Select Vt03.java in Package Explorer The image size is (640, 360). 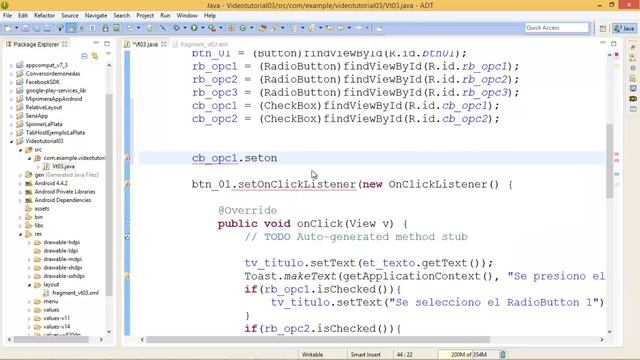click(63, 167)
